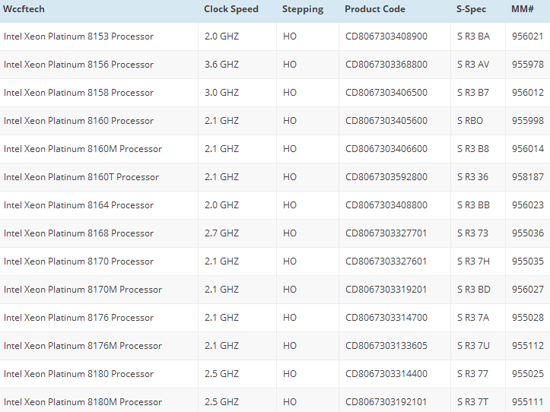Select Intel Xeon Platinum 8176M Processor
Screen dimensions: 550x412
[x=83, y=346]
